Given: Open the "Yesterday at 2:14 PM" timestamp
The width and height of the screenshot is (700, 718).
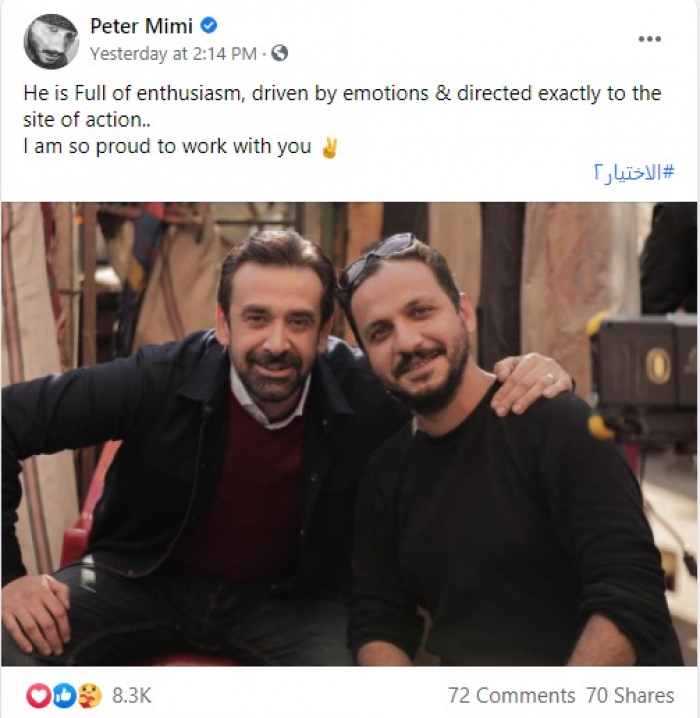Looking at the screenshot, I should 175,53.
